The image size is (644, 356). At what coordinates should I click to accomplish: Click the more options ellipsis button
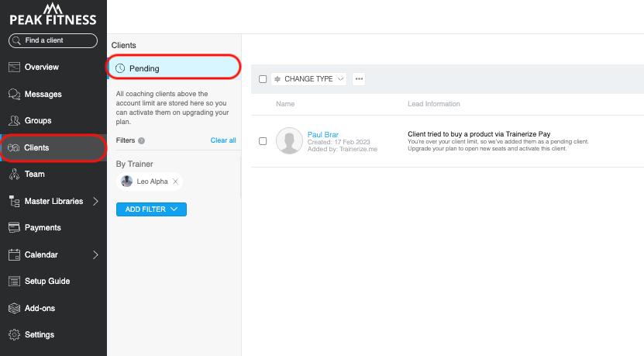pyautogui.click(x=359, y=79)
